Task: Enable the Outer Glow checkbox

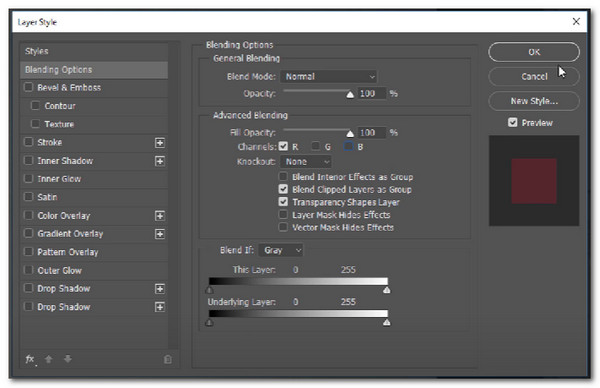Action: tap(28, 270)
